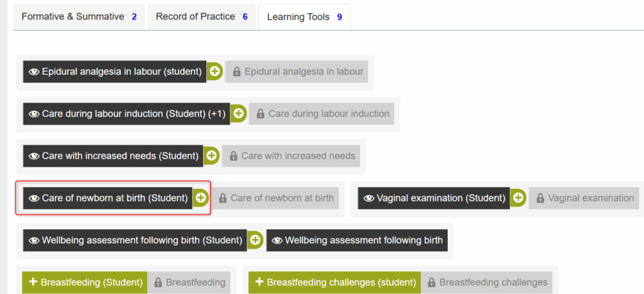This screenshot has width=644, height=294.
Task: Add new Breastfeeding (Student) form
Action: (x=84, y=282)
